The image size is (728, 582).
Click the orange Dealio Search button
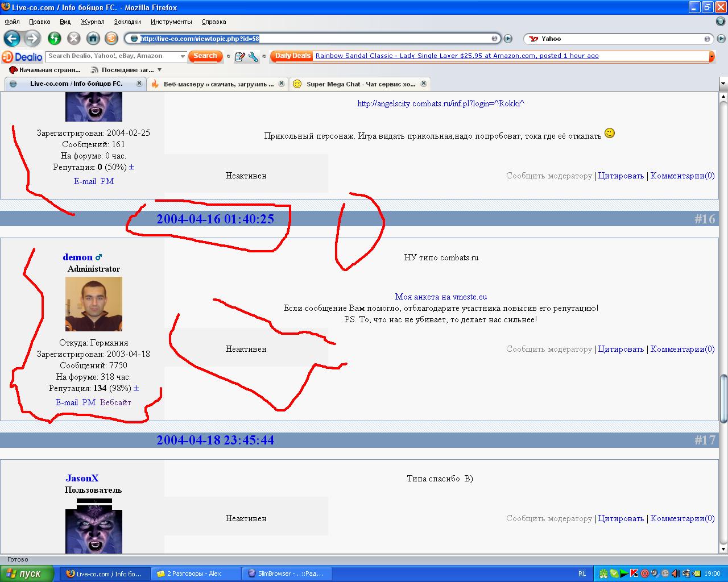tap(205, 56)
